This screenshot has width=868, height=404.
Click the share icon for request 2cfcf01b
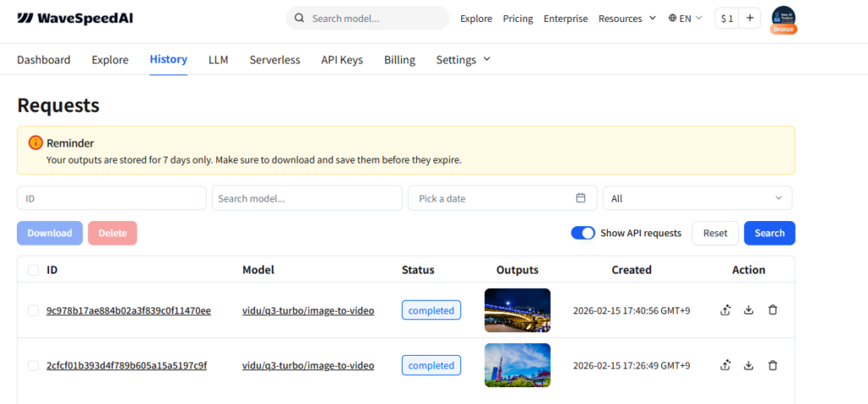tap(725, 365)
